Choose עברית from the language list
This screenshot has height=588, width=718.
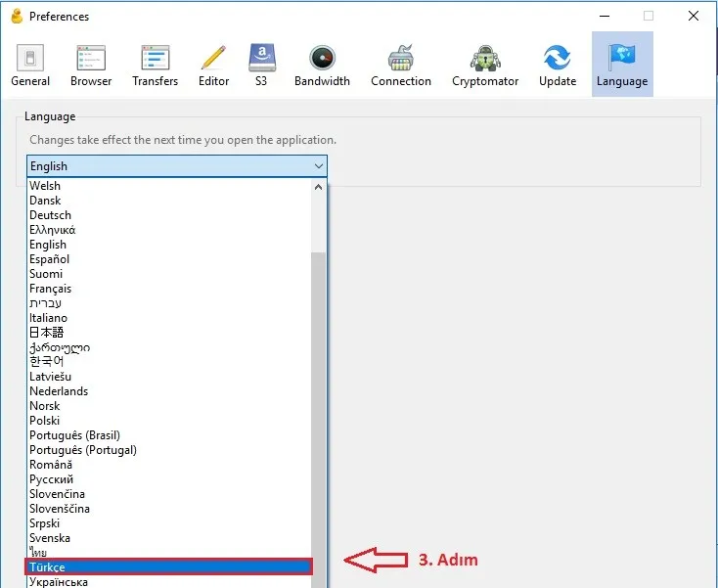[x=169, y=302]
